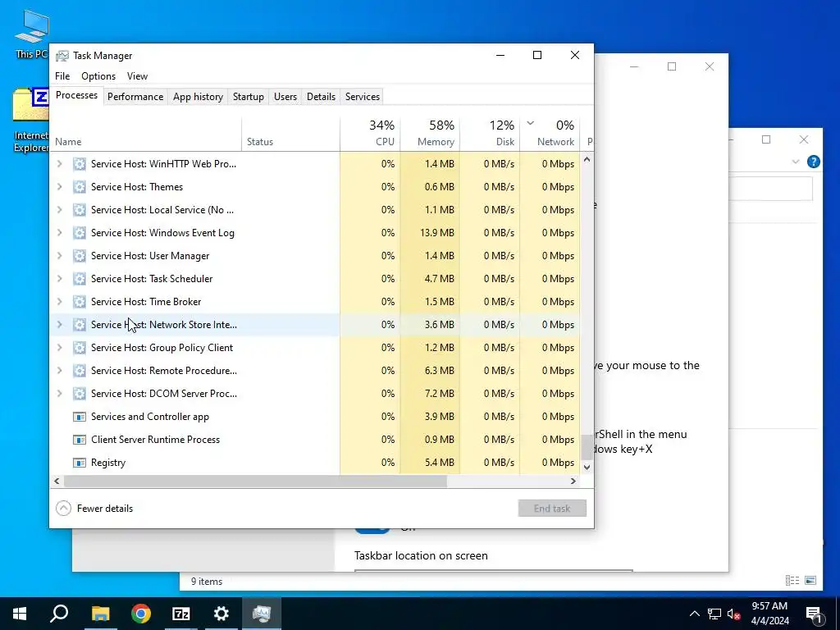840x630 pixels.
Task: Expand Service Host: Remote Procedure Call row
Action: click(x=59, y=371)
